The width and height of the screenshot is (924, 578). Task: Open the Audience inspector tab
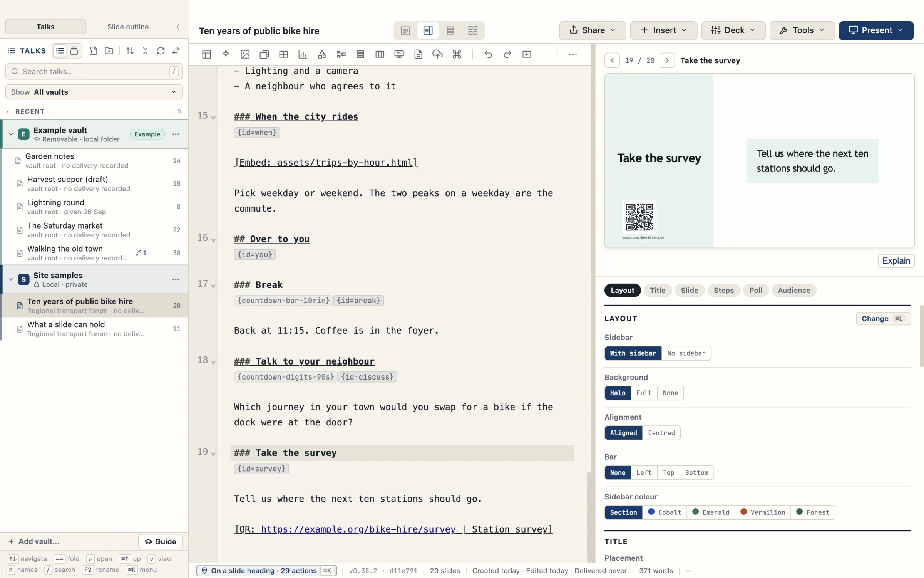pyautogui.click(x=794, y=291)
